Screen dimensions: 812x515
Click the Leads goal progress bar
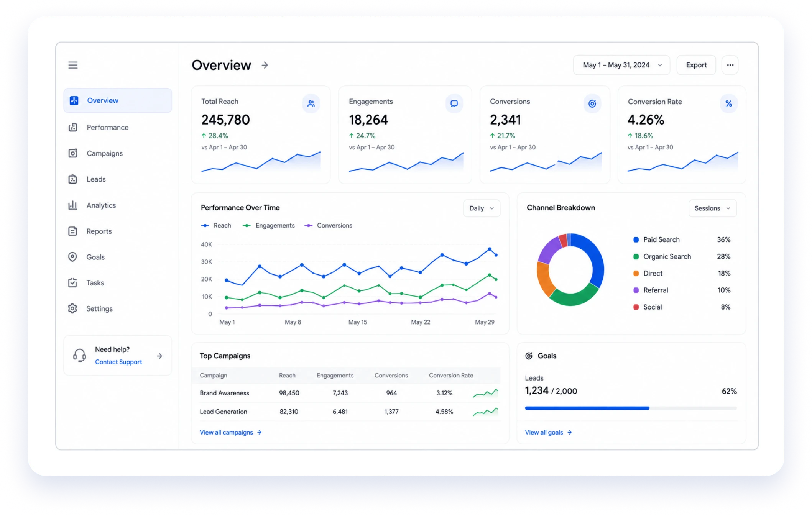[x=631, y=408]
